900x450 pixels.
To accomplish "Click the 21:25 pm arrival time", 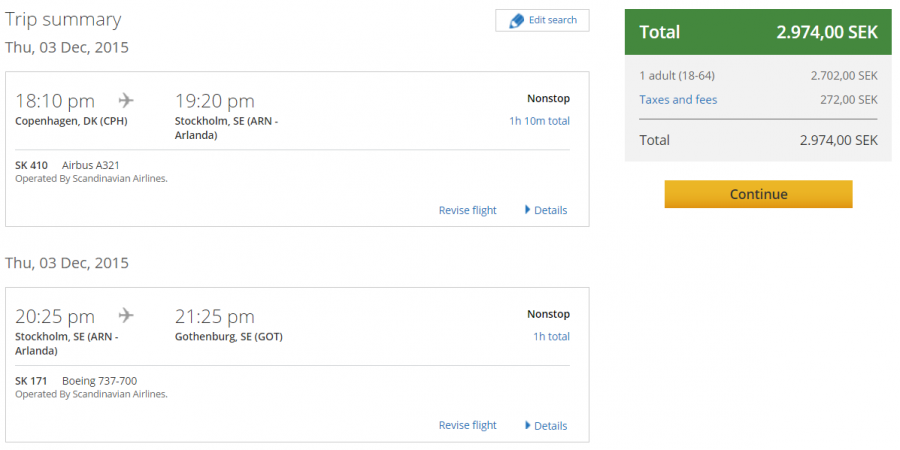I will click(214, 317).
